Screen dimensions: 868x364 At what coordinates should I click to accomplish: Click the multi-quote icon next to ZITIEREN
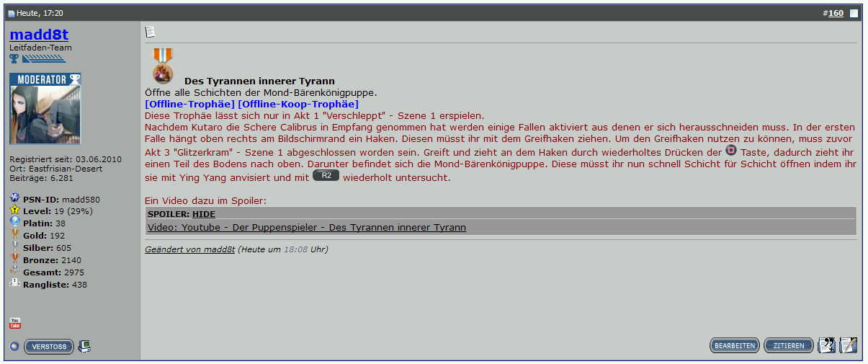827,345
